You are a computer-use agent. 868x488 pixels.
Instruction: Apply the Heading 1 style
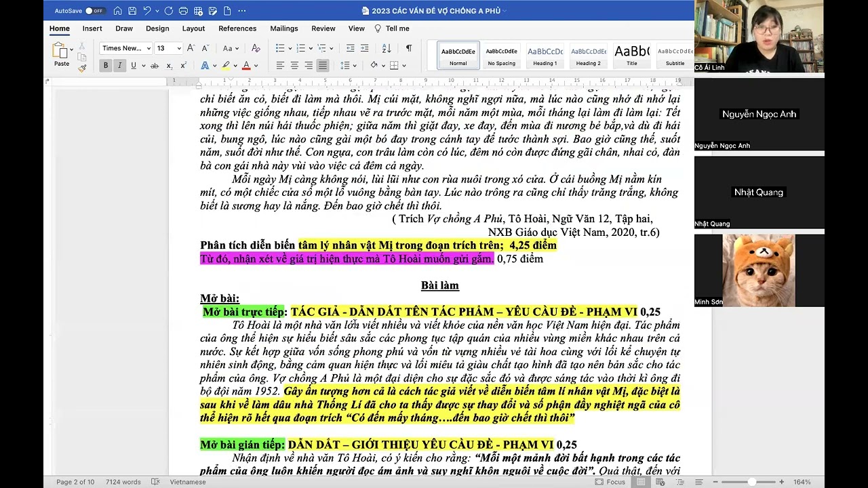[x=545, y=56]
